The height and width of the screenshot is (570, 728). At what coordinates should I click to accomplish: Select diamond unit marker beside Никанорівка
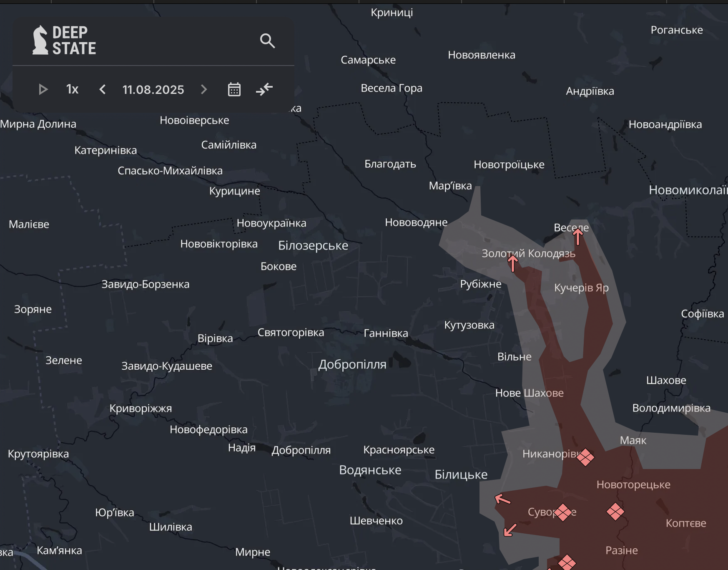[585, 457]
